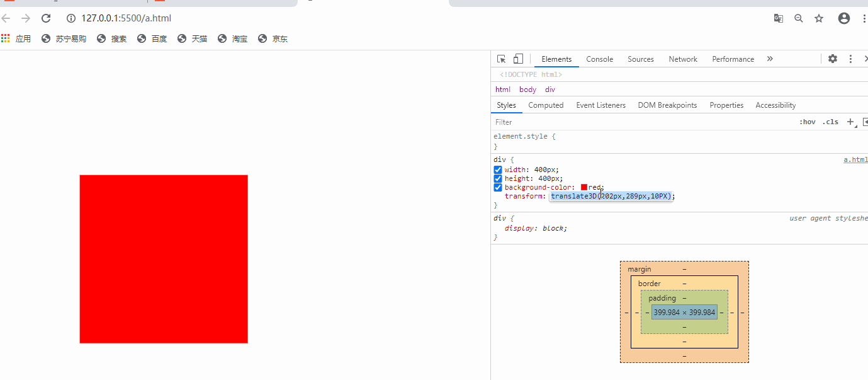Select html in the DOM breadcrumb
The height and width of the screenshot is (380, 868).
[503, 89]
